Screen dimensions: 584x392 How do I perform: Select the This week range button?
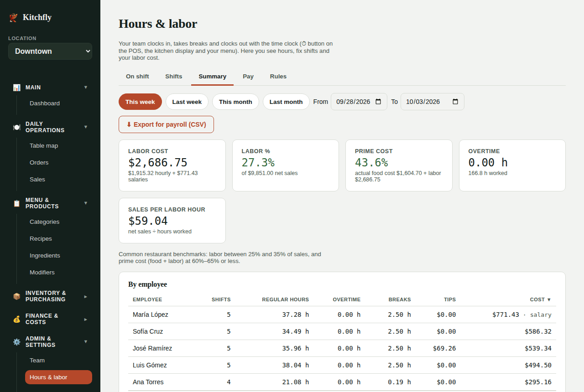coord(140,102)
